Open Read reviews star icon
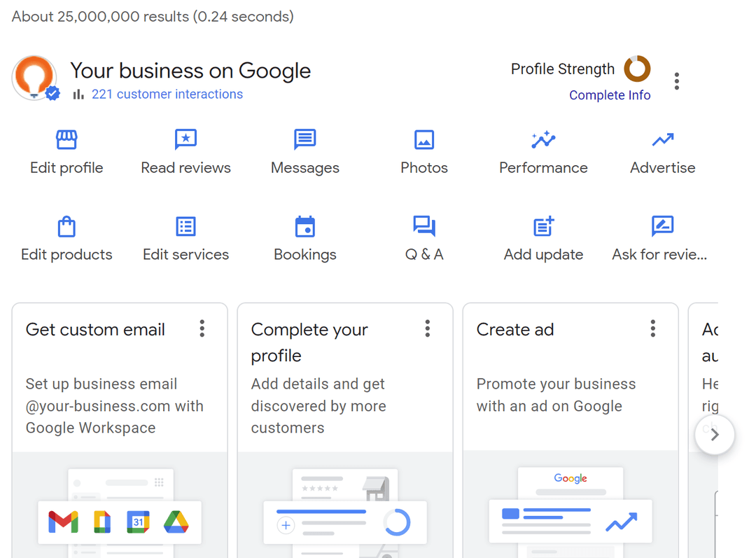 tap(185, 140)
